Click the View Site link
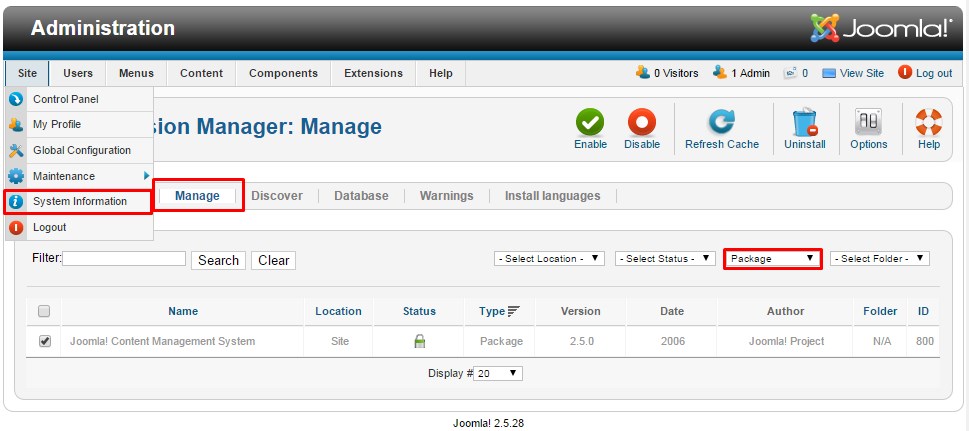This screenshot has width=969, height=431. pyautogui.click(x=861, y=73)
